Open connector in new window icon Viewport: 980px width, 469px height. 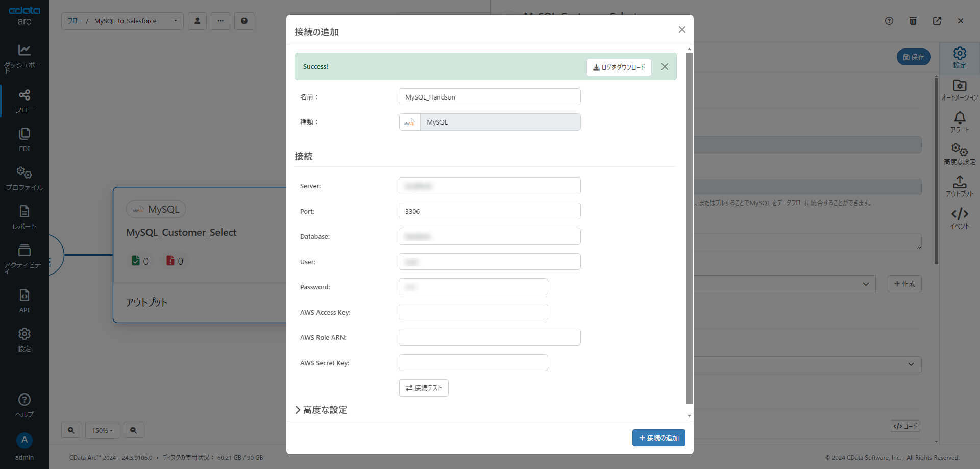coord(937,21)
